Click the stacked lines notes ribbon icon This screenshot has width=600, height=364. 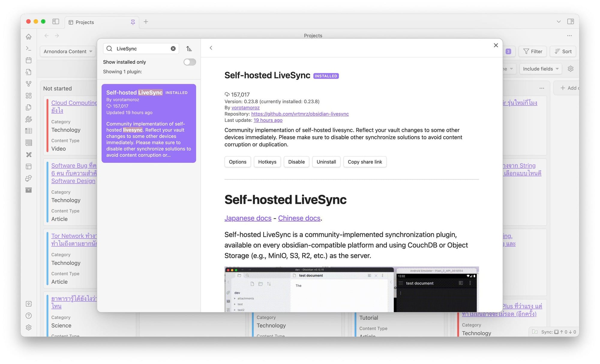click(x=28, y=143)
